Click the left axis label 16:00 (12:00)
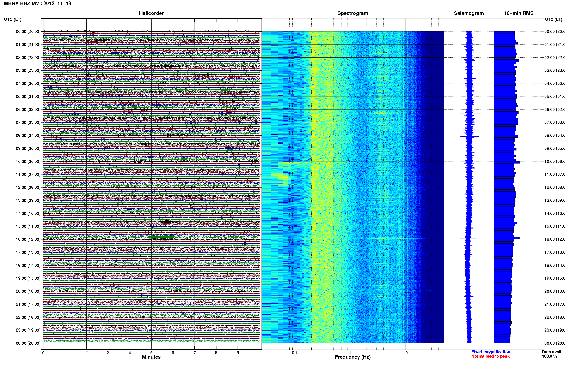588x368 pixels. pos(28,239)
